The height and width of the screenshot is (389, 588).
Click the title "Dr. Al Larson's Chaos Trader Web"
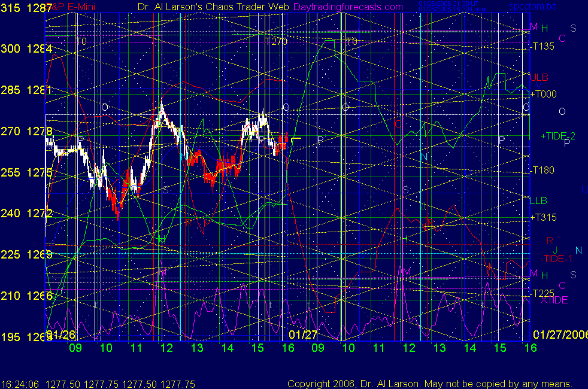click(213, 7)
